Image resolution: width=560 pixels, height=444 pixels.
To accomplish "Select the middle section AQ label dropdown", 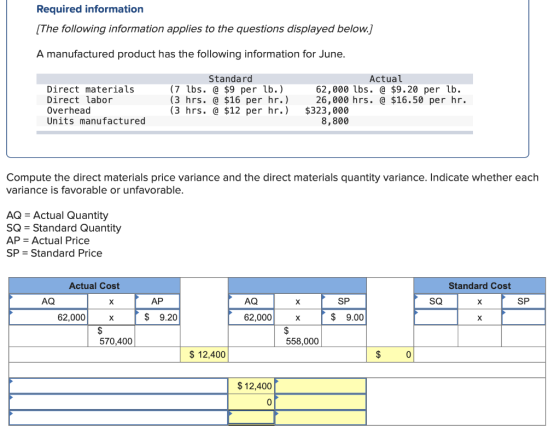I will pos(251,301).
